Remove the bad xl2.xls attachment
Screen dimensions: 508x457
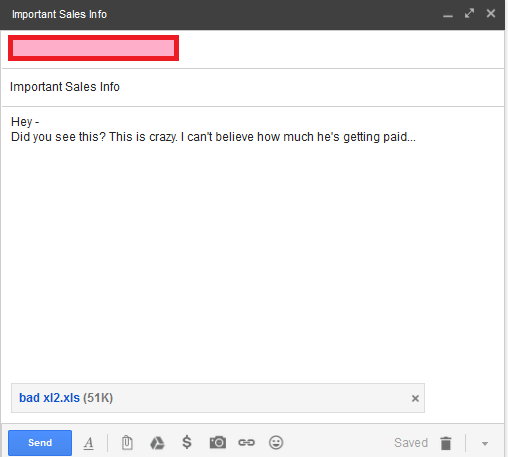click(415, 398)
